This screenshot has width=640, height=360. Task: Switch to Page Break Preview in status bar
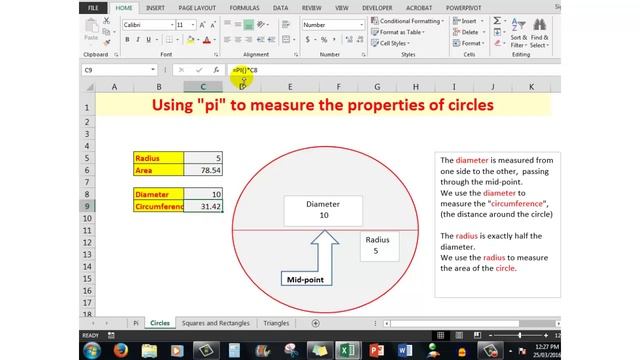pyautogui.click(x=477, y=335)
